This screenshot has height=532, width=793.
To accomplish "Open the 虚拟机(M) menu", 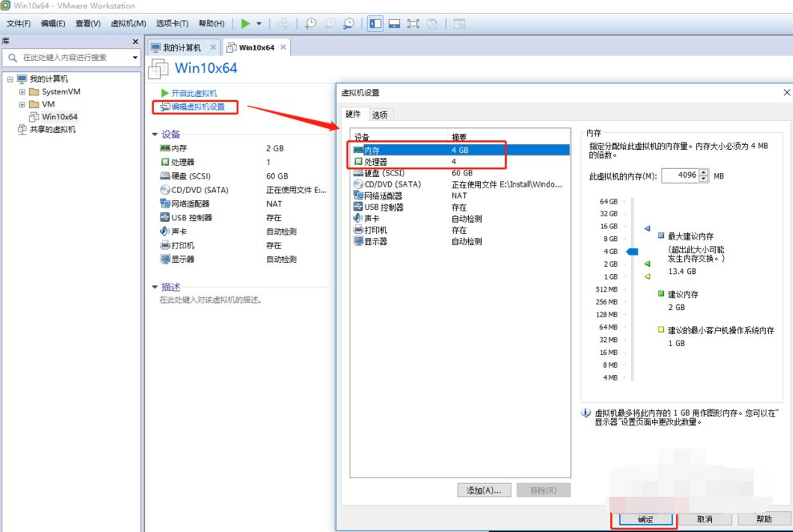I will (128, 24).
